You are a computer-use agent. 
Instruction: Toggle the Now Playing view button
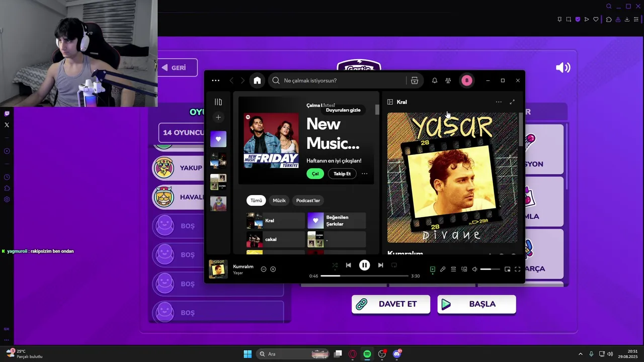coord(433,269)
